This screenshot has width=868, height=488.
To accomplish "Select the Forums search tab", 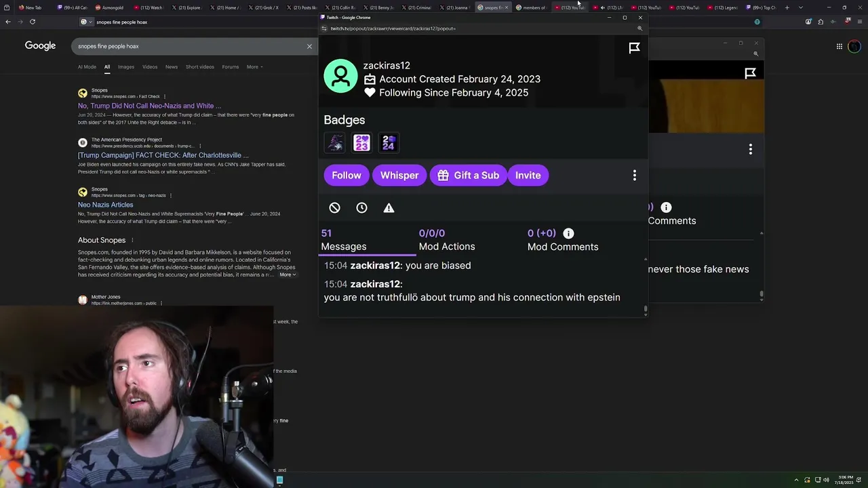I will 231,67.
